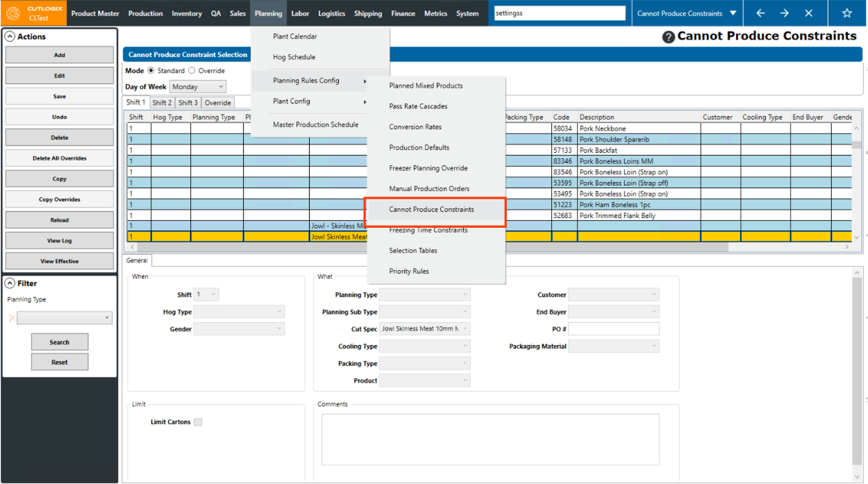The image size is (868, 484).
Task: Clear Planning Type filter red X
Action: pyautogui.click(x=11, y=318)
